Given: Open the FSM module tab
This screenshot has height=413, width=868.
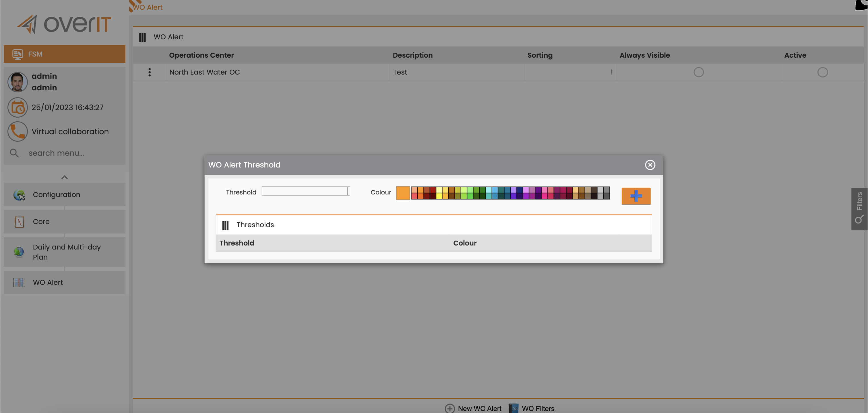Looking at the screenshot, I should [64, 54].
